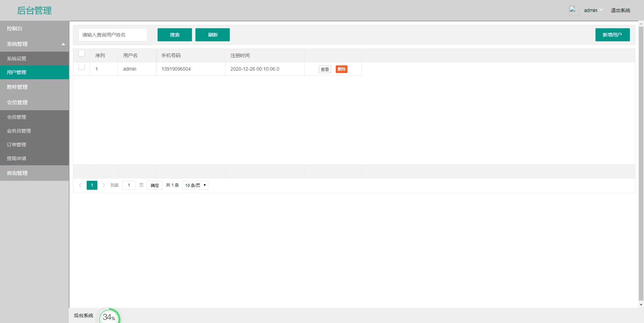Check the box for the admin row

pyautogui.click(x=82, y=67)
